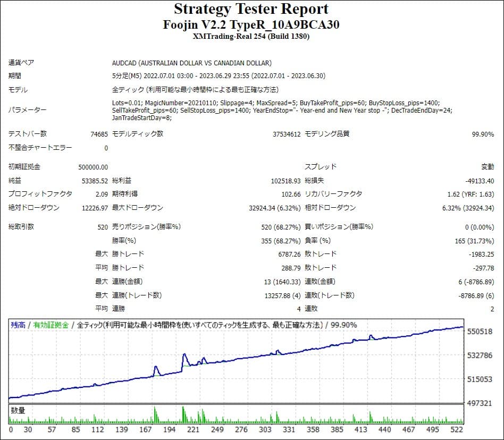Select the 不整合チャートエラー label
504x440 pixels.
(x=40, y=147)
